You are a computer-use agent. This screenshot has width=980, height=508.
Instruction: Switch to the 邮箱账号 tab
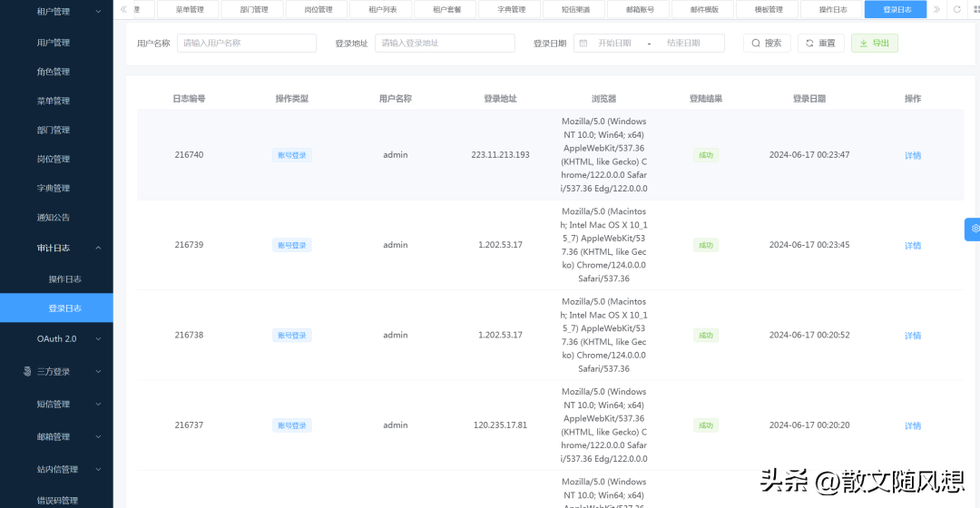[640, 9]
